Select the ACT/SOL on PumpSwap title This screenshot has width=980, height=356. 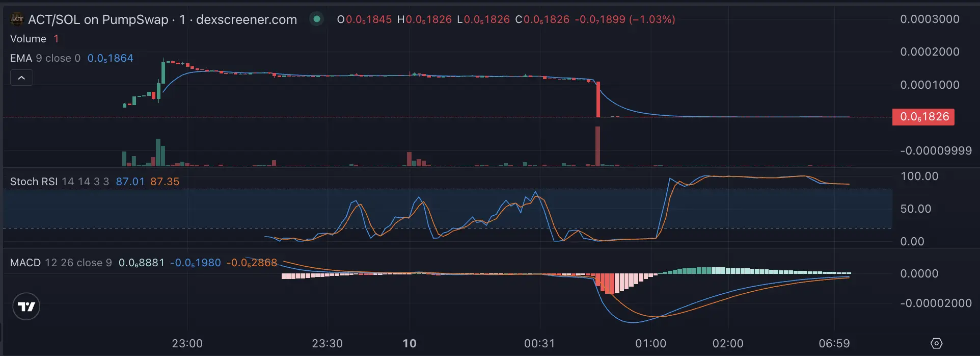tap(98, 19)
